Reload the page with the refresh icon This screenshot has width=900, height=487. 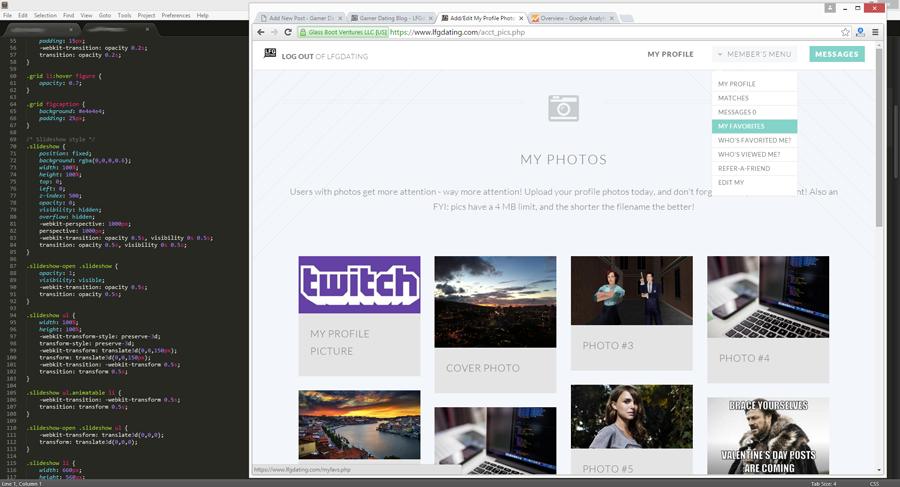click(288, 32)
